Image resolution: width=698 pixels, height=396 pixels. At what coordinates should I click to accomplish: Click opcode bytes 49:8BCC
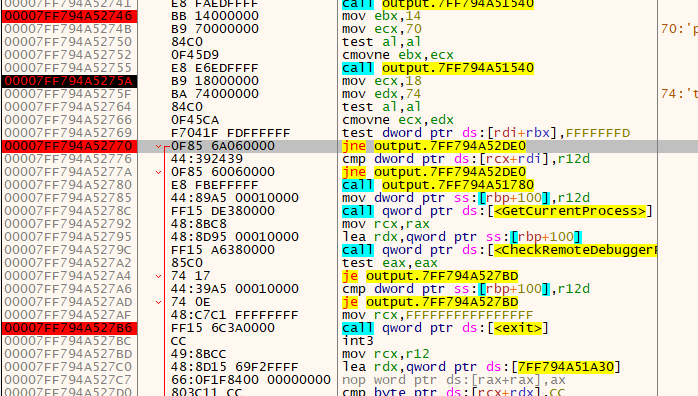pos(199,354)
